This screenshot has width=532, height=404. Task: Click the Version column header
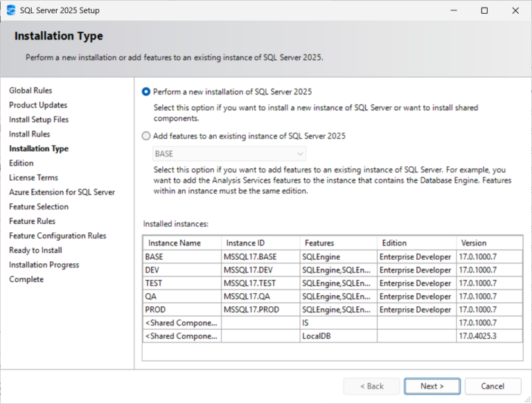[x=489, y=243]
